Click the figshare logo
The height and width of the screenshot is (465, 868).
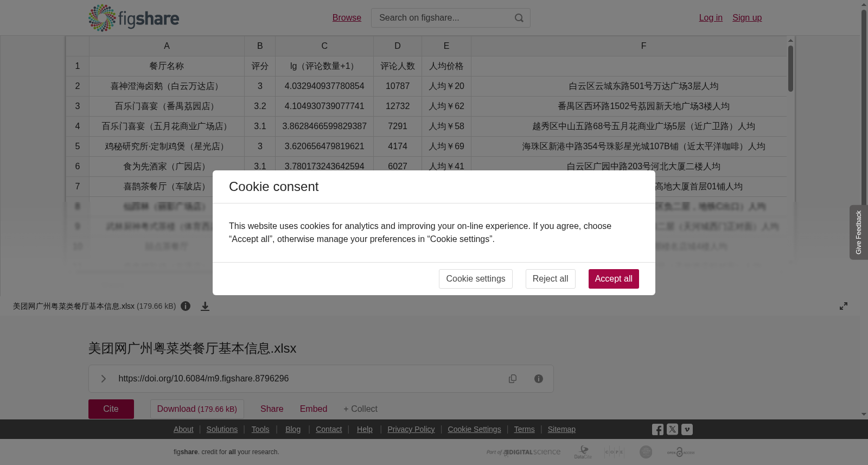[x=133, y=18]
